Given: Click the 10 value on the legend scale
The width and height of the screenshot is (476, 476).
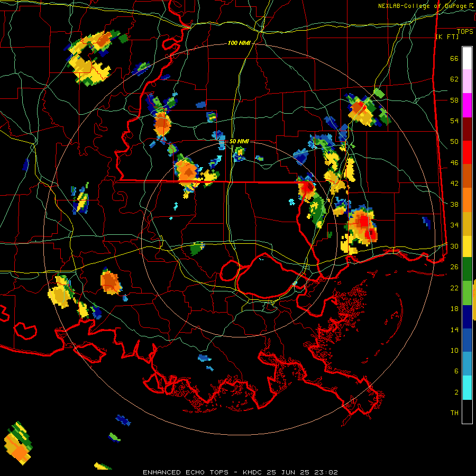Looking at the screenshot, I should pos(454,350).
